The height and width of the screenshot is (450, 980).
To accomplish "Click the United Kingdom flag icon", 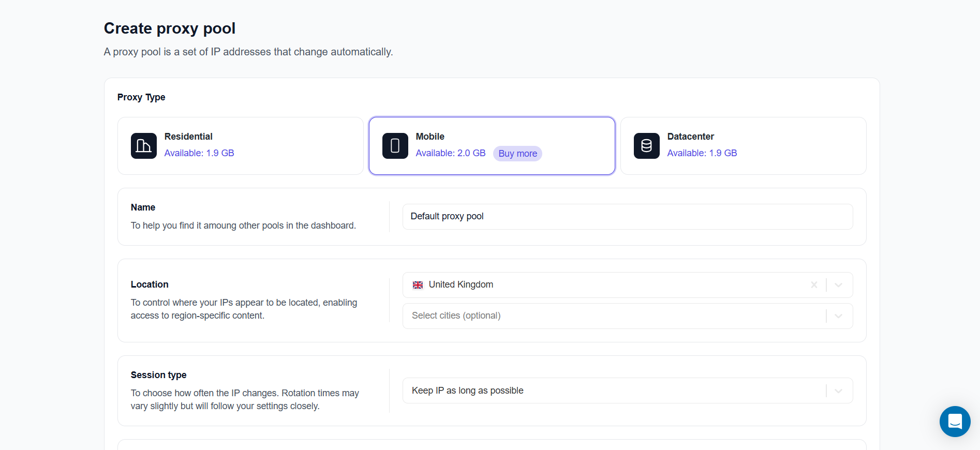I will click(418, 285).
